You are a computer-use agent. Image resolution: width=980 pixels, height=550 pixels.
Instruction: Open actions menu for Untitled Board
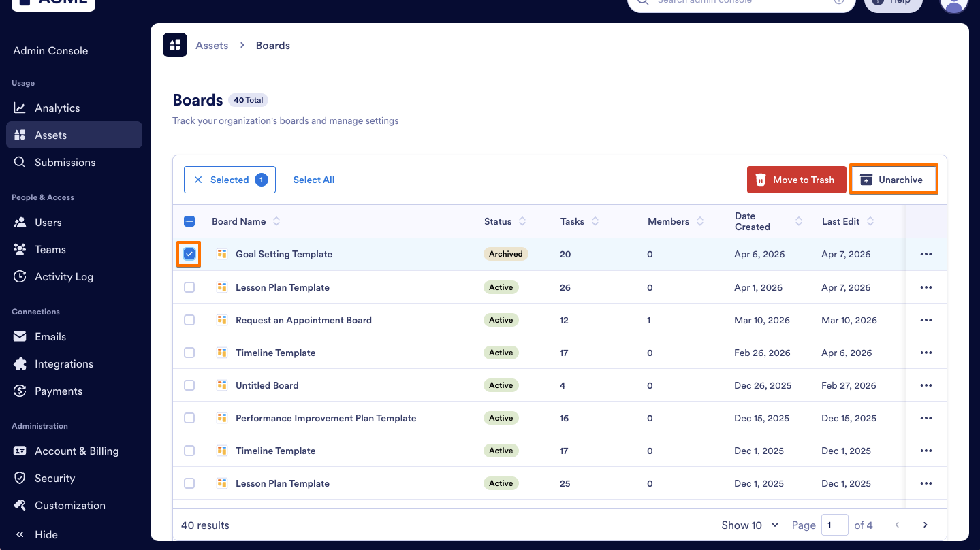pyautogui.click(x=926, y=385)
